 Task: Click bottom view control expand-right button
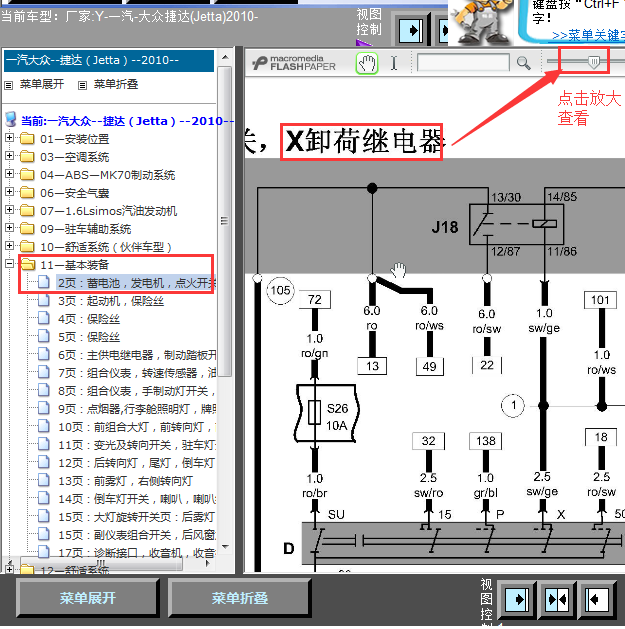(x=517, y=599)
